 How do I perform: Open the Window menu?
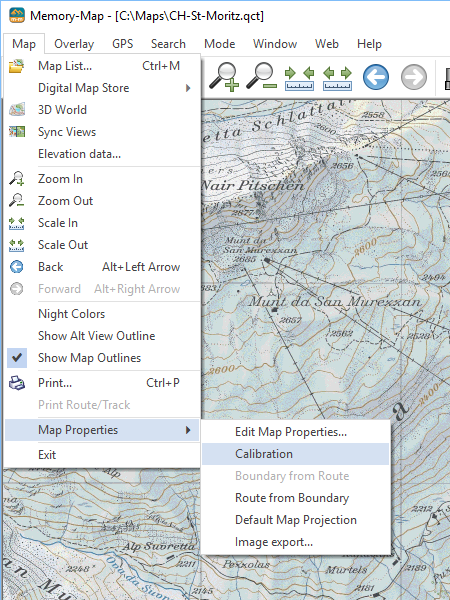coord(275,44)
